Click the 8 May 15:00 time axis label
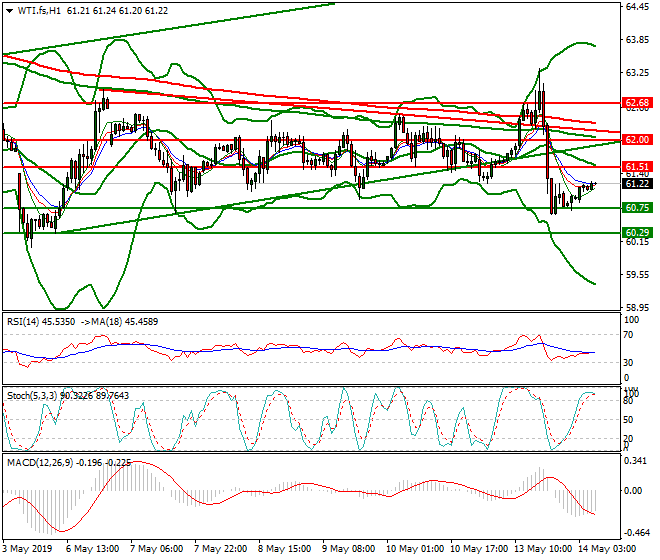Viewport: 660px width, 560px height. tap(285, 549)
